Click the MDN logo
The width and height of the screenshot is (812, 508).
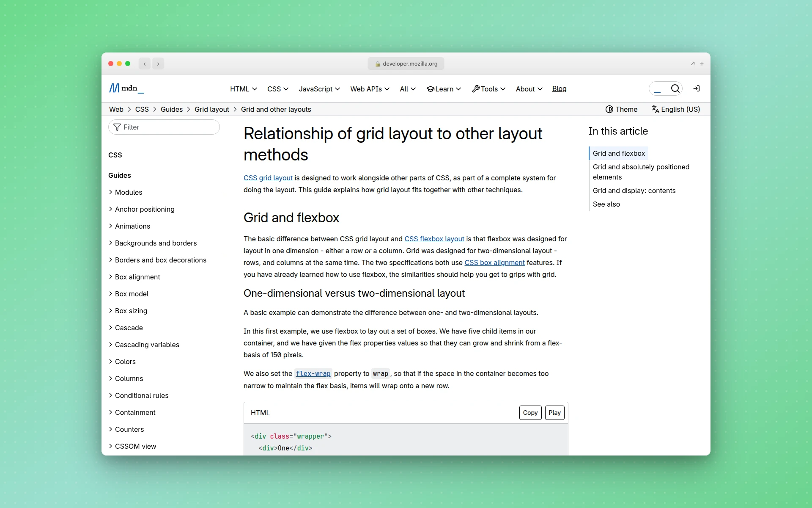(x=126, y=88)
